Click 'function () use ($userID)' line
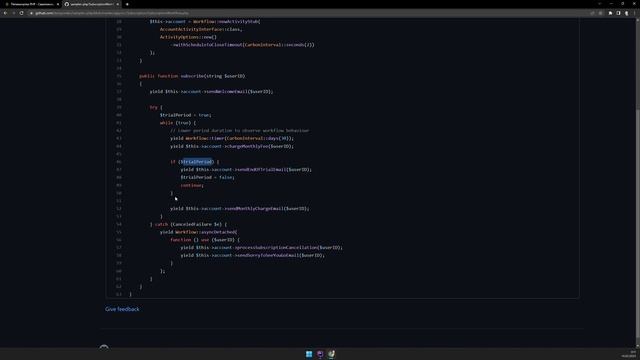The width and height of the screenshot is (640, 360). [205, 240]
